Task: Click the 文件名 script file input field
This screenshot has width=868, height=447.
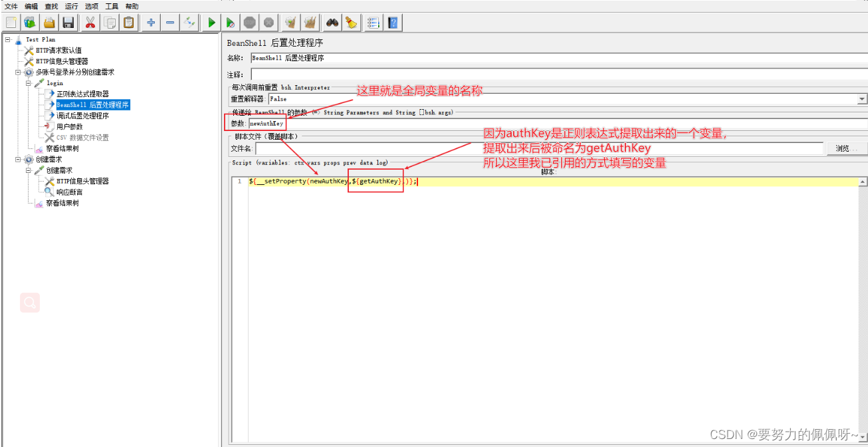Action: pos(539,149)
